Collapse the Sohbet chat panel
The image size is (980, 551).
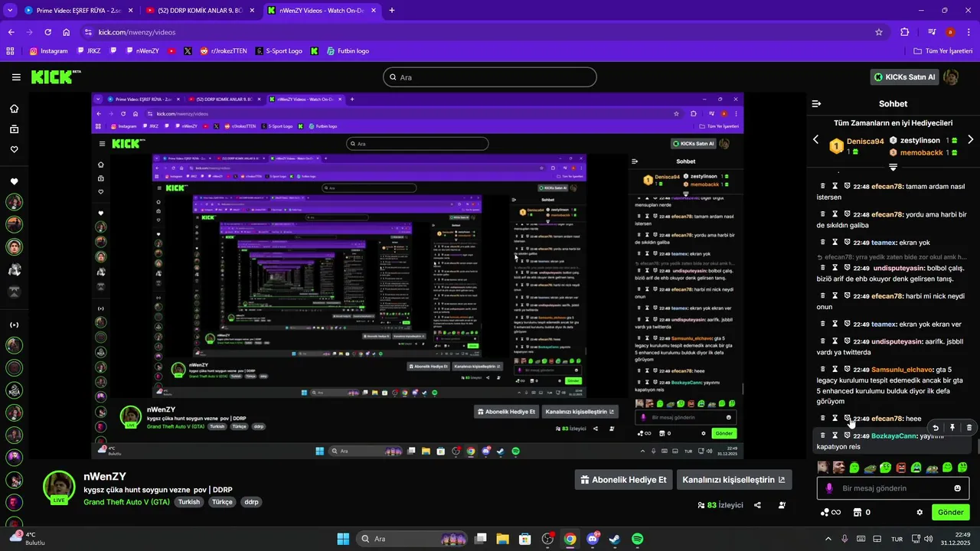[816, 103]
